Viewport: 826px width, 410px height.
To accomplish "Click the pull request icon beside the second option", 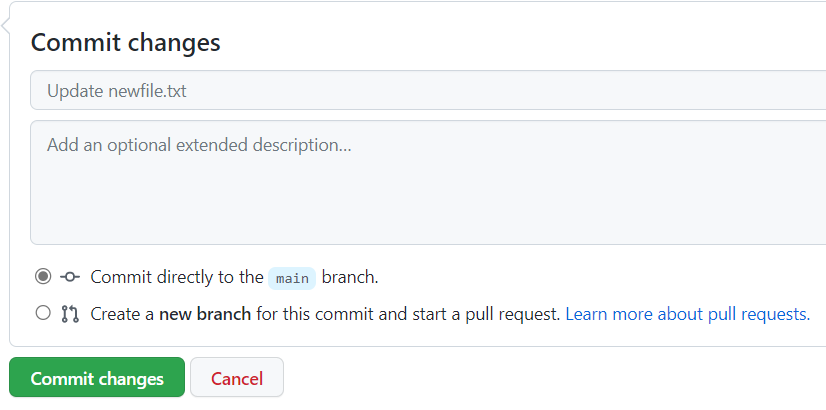I will 70,314.
